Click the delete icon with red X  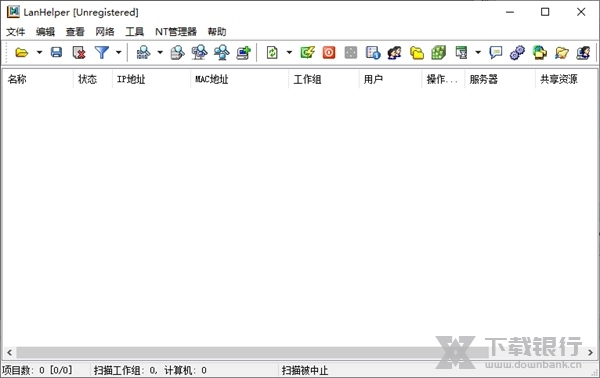click(79, 52)
